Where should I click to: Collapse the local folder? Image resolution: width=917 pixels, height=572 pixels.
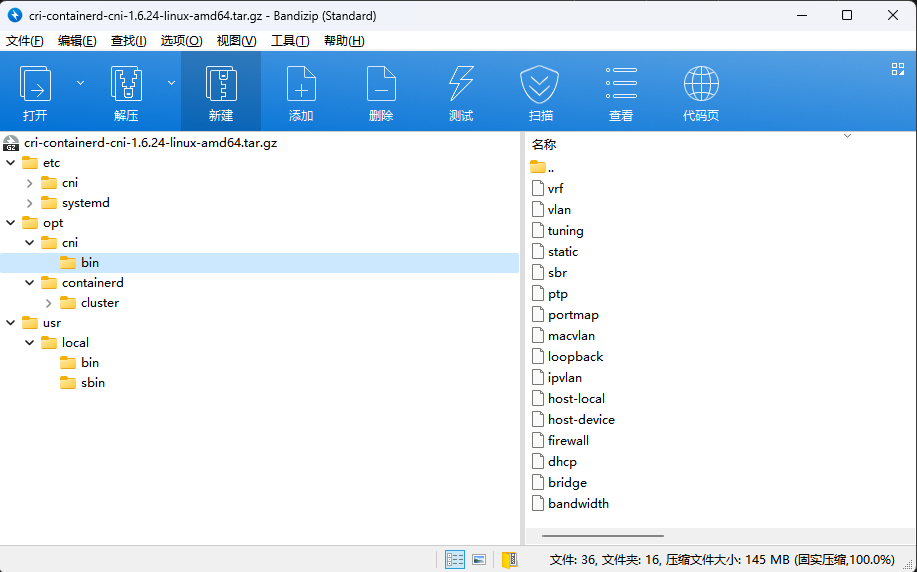[30, 343]
